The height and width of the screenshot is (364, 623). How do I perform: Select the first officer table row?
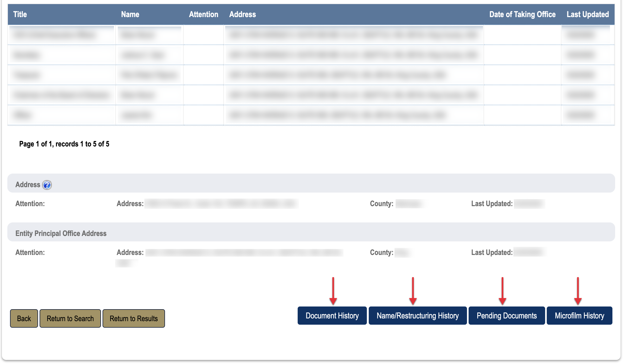(x=311, y=35)
